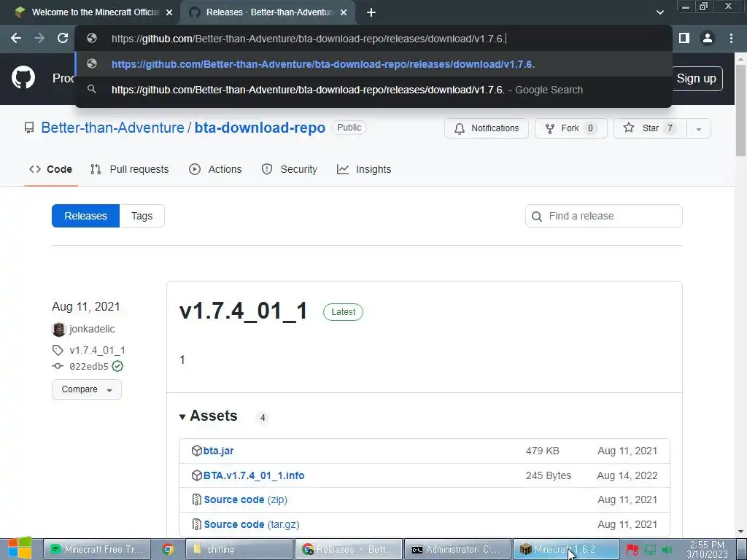Open Chrome's three-dot menu
This screenshot has width=747, height=560.
tap(731, 38)
